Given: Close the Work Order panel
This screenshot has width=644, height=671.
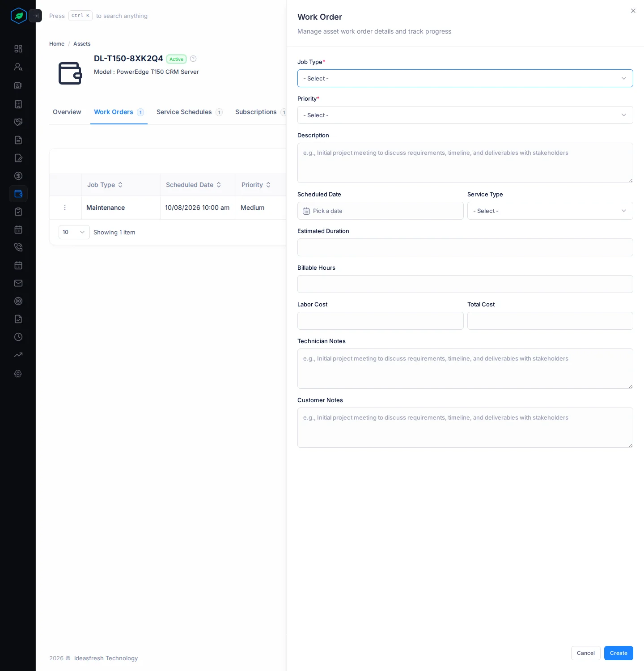Looking at the screenshot, I should [x=633, y=11].
